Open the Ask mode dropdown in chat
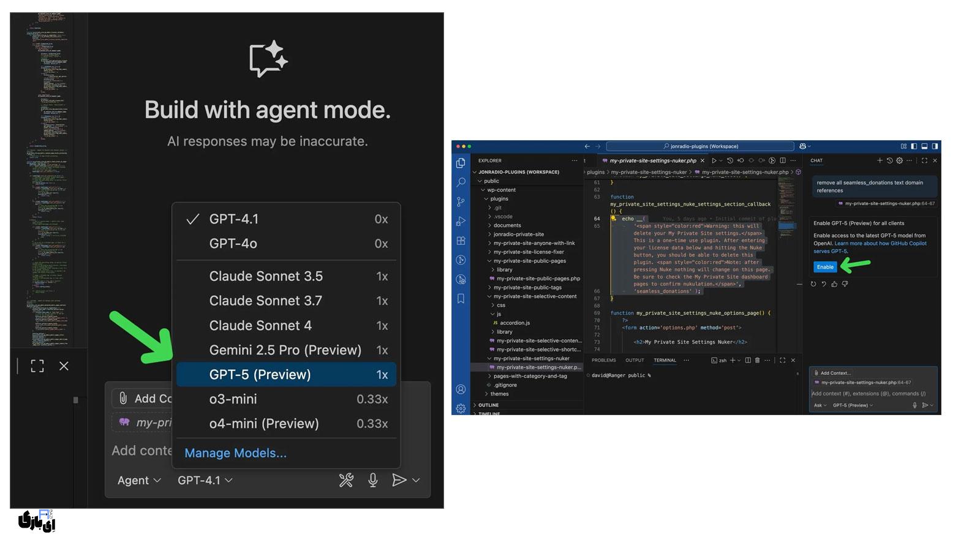This screenshot has height=551, width=980. point(819,405)
